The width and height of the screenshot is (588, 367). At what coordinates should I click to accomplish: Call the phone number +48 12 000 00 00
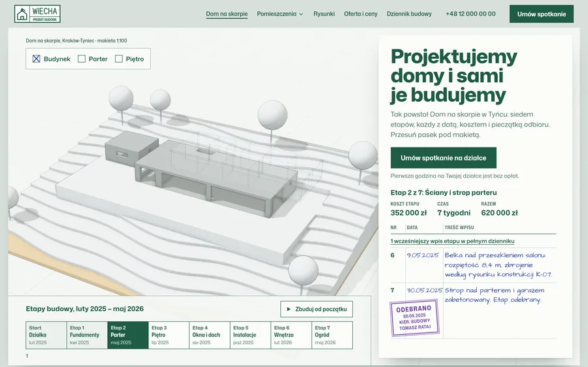point(470,14)
